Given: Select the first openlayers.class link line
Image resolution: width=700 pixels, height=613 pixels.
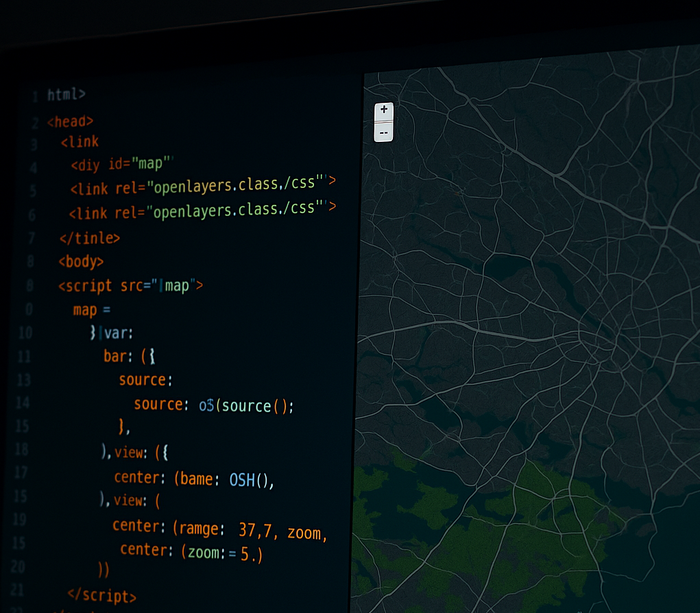Looking at the screenshot, I should pyautogui.click(x=202, y=185).
